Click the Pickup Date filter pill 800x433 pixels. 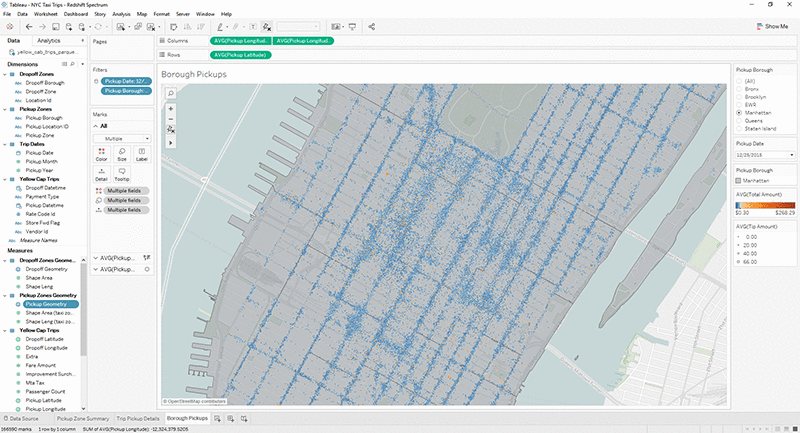[127, 81]
